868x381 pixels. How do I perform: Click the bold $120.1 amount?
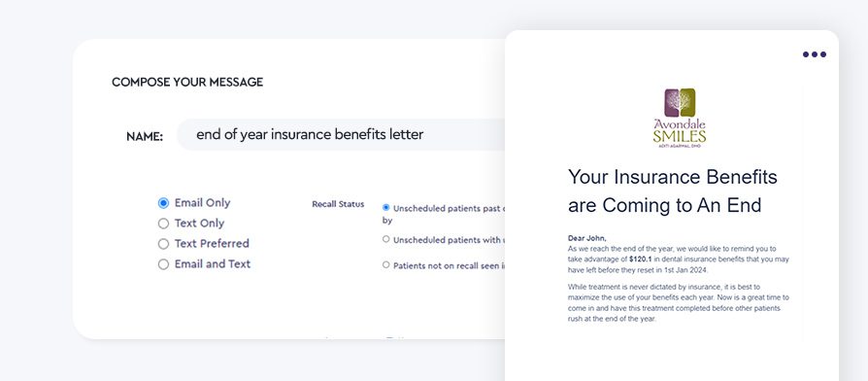[642, 259]
